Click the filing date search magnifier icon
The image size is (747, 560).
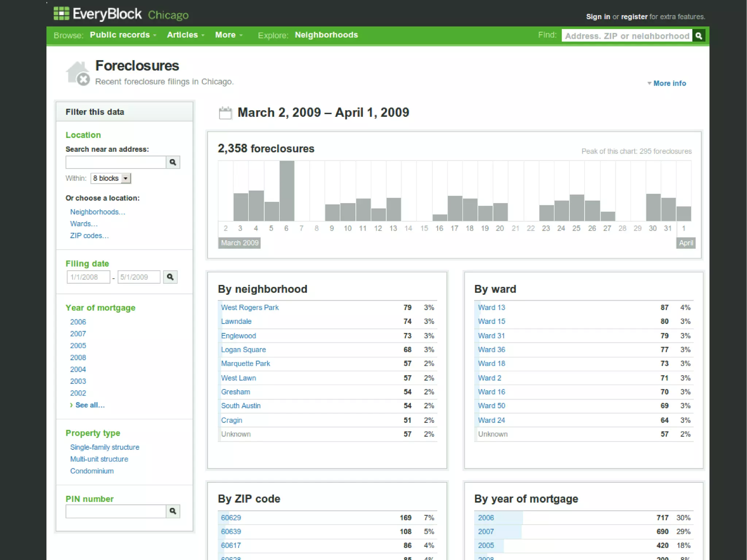tap(170, 277)
